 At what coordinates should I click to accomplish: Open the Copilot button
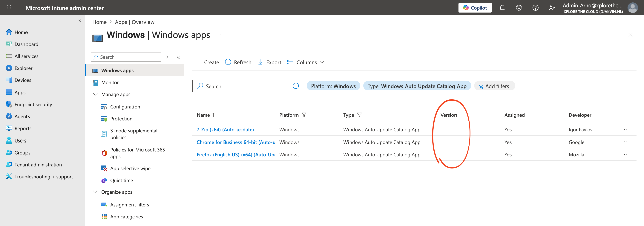475,8
